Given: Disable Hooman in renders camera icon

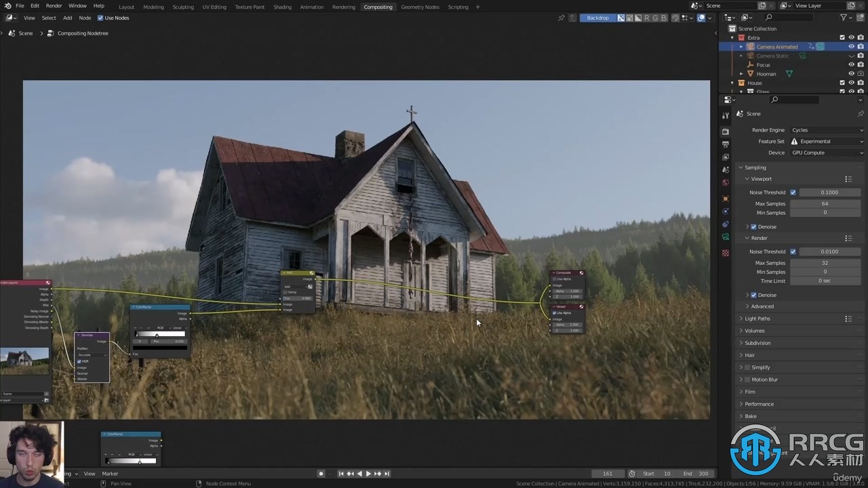Looking at the screenshot, I should pyautogui.click(x=861, y=74).
